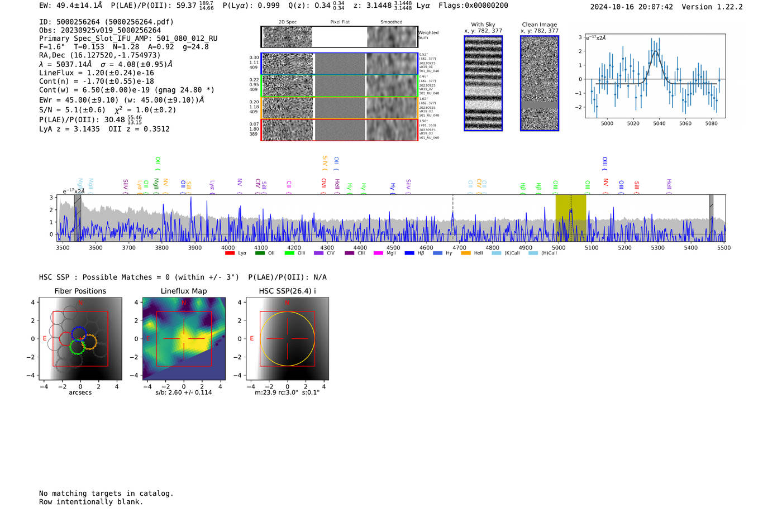Image resolution: width=782 pixels, height=532 pixels.
Task: Click the blue dashed fiber circle
Action: [x=79, y=334]
